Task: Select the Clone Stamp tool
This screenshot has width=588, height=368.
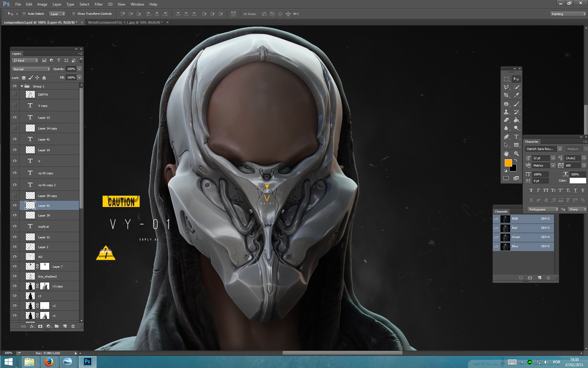Action: click(x=506, y=112)
